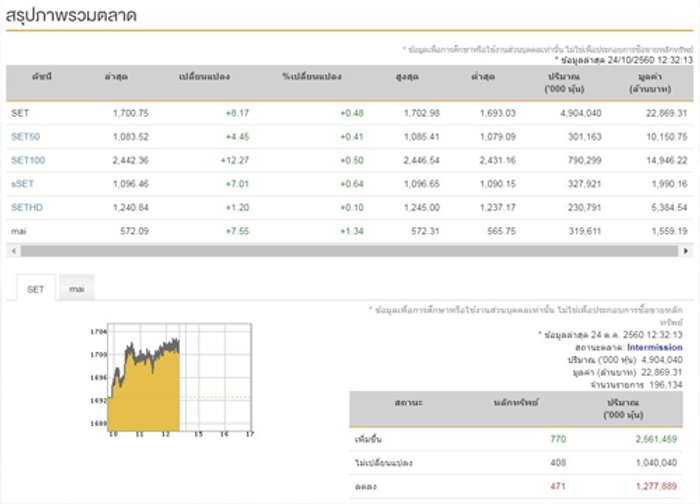Click the Intermission market status text
The height and width of the screenshot is (504, 700).
pyautogui.click(x=654, y=347)
